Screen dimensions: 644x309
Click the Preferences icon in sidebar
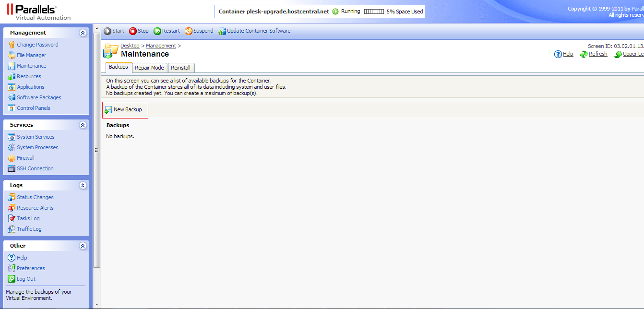(x=12, y=268)
